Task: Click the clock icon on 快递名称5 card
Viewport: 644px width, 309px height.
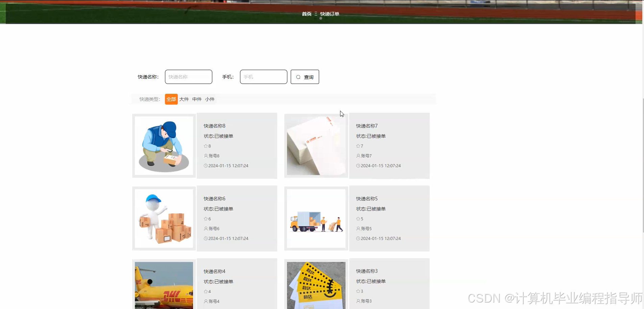Action: point(358,238)
